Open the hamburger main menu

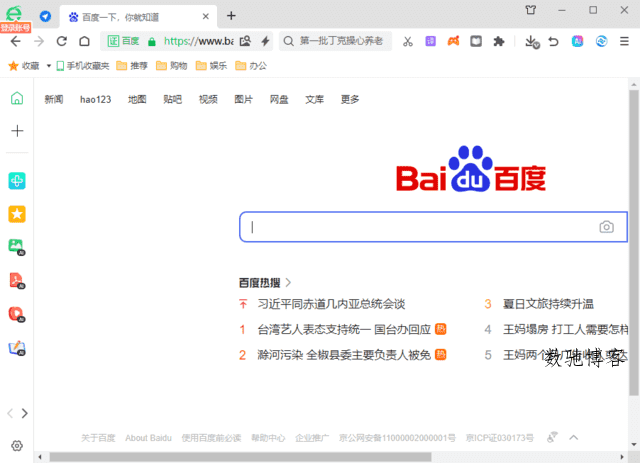click(x=624, y=41)
